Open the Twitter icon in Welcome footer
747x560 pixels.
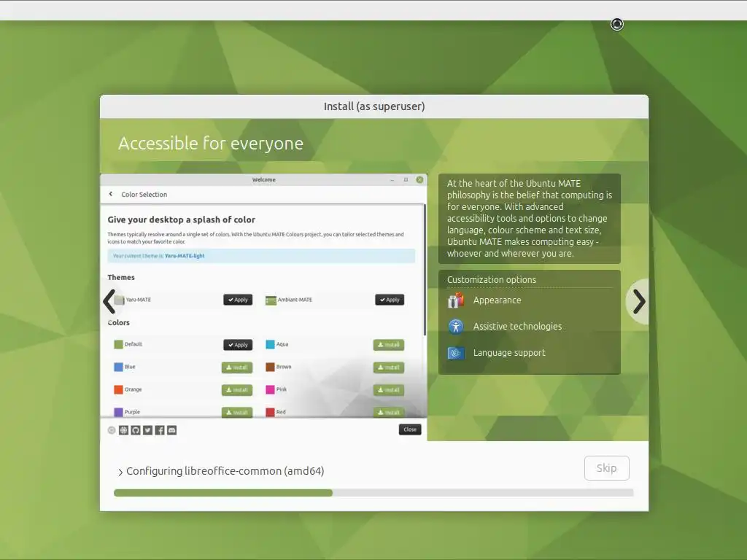click(147, 430)
